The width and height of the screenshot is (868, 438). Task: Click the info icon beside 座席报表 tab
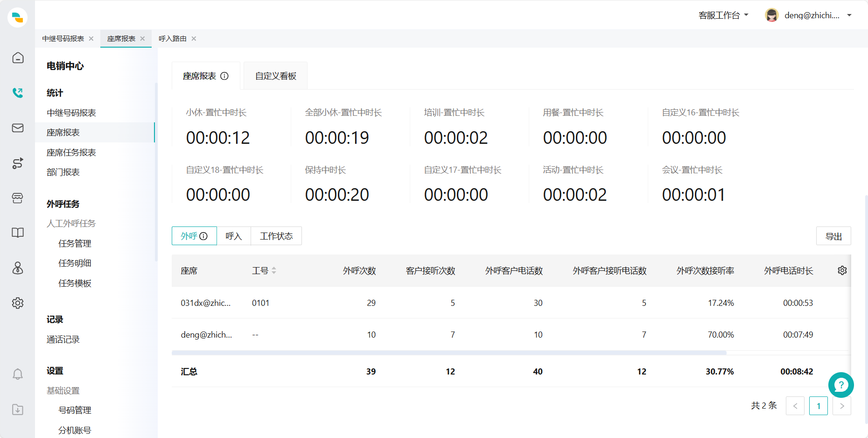coord(224,76)
